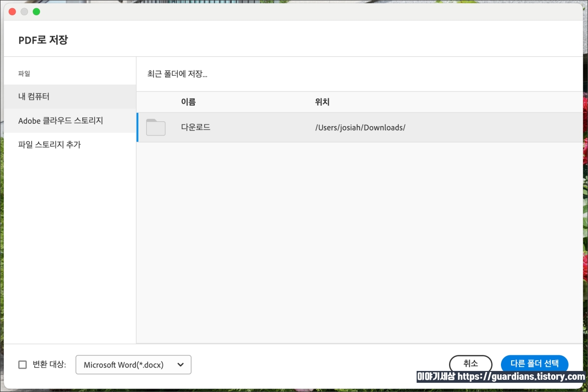Close the dialog with the red button
The image size is (588, 392).
pos(13,11)
